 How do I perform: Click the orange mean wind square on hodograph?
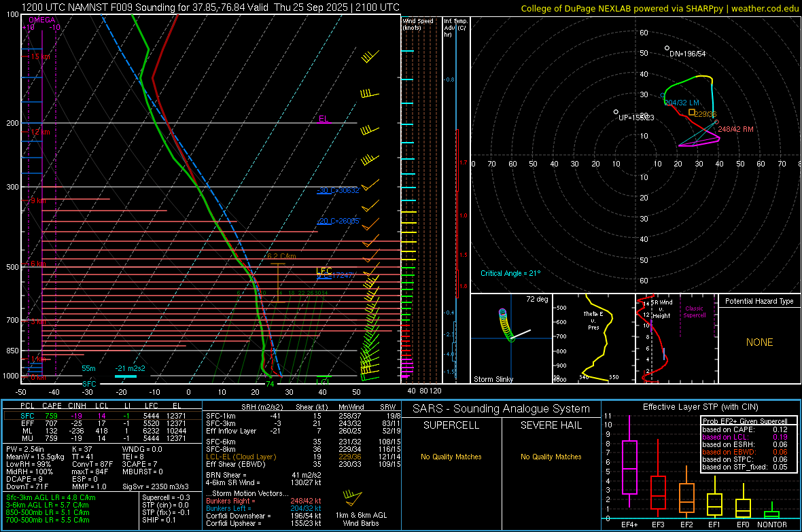tap(691, 112)
